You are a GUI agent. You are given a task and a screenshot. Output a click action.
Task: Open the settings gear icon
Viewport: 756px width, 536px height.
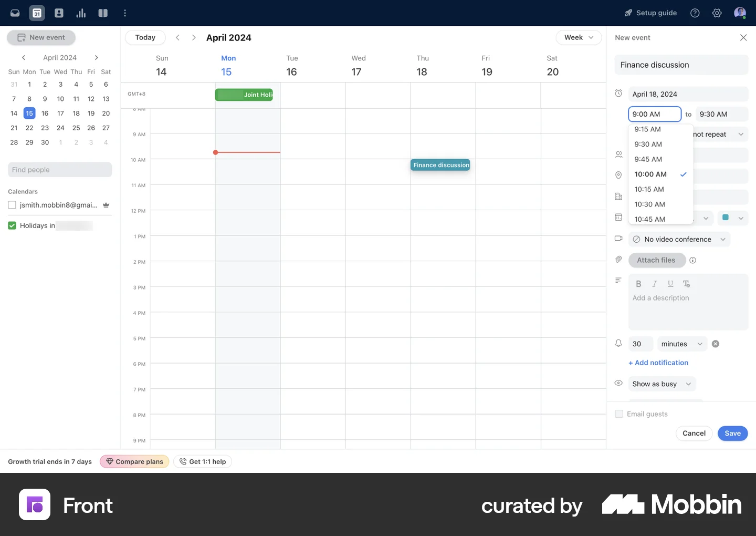click(x=717, y=13)
